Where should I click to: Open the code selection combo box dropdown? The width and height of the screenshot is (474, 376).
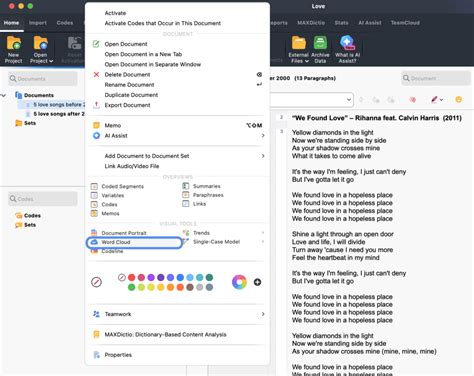coord(349,99)
